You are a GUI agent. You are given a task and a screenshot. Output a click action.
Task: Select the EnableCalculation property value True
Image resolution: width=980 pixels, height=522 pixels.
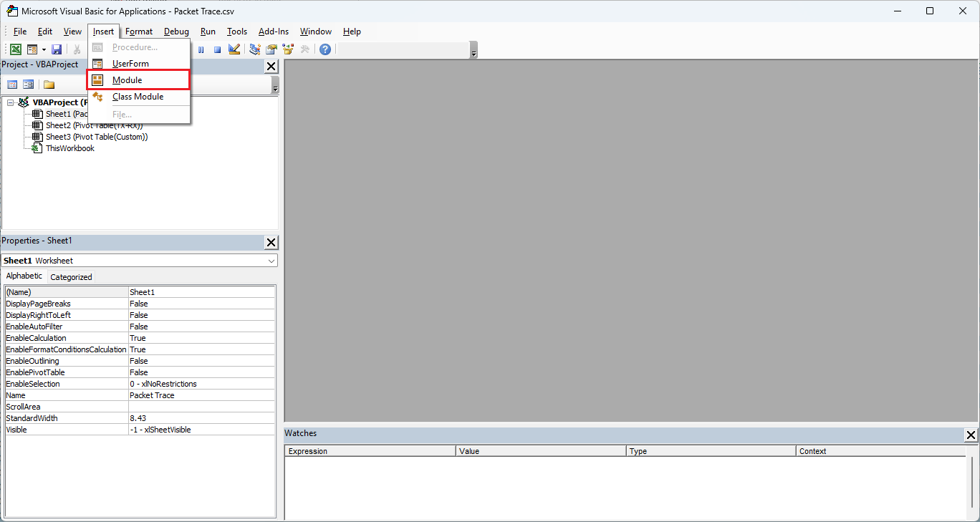coord(201,338)
